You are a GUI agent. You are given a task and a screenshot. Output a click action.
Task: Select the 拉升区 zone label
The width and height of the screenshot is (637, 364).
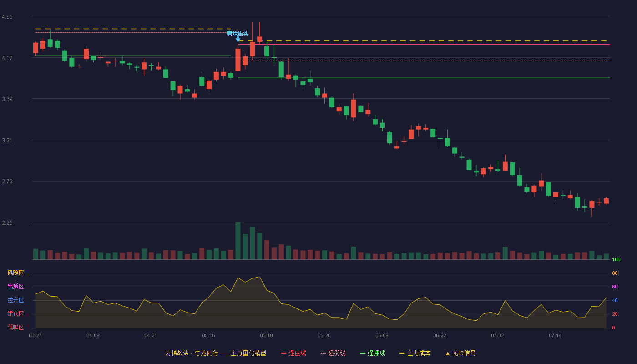click(x=15, y=300)
